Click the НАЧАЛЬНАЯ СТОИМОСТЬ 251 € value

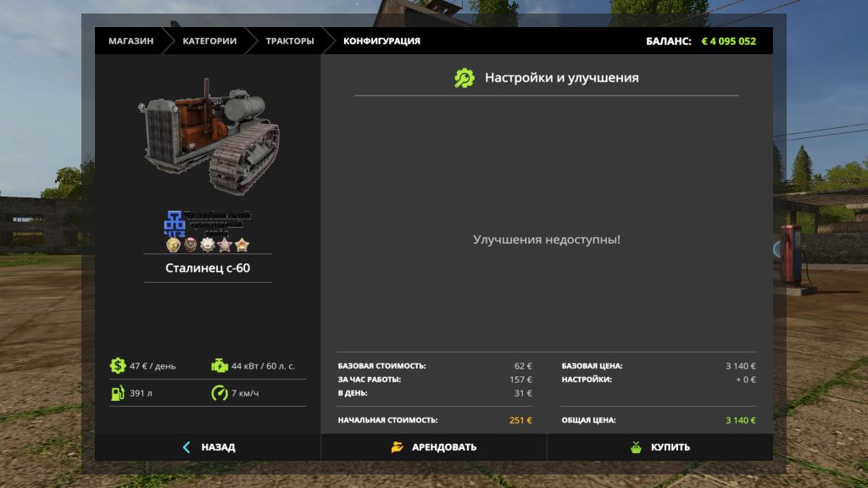(x=520, y=420)
